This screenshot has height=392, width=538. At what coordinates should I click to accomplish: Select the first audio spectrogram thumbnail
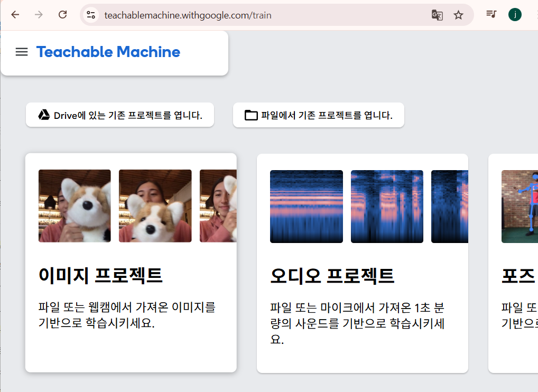(307, 207)
